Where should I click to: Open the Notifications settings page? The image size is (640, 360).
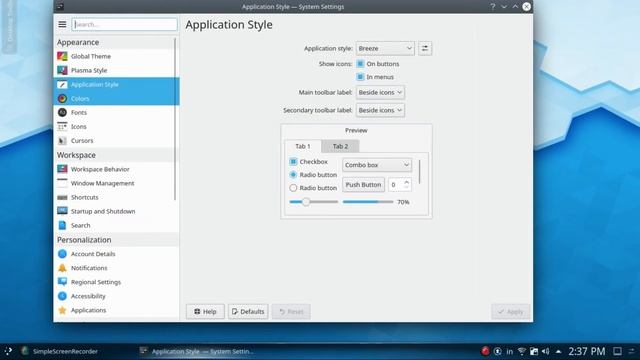click(x=89, y=268)
